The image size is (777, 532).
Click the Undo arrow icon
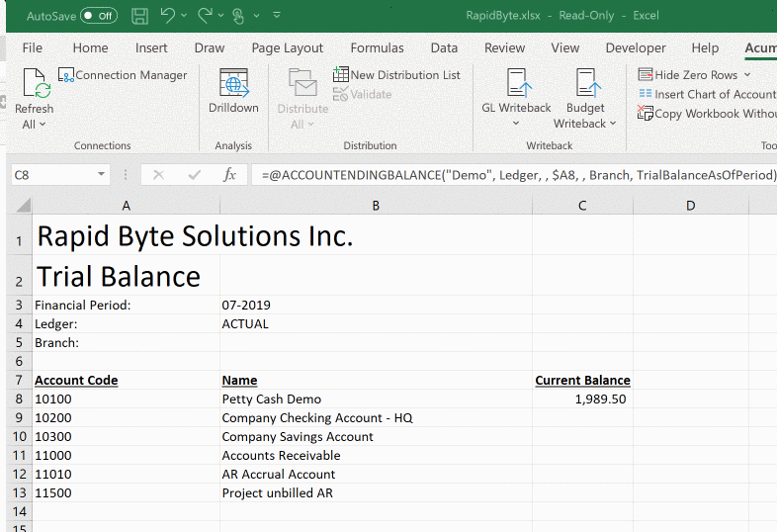167,16
